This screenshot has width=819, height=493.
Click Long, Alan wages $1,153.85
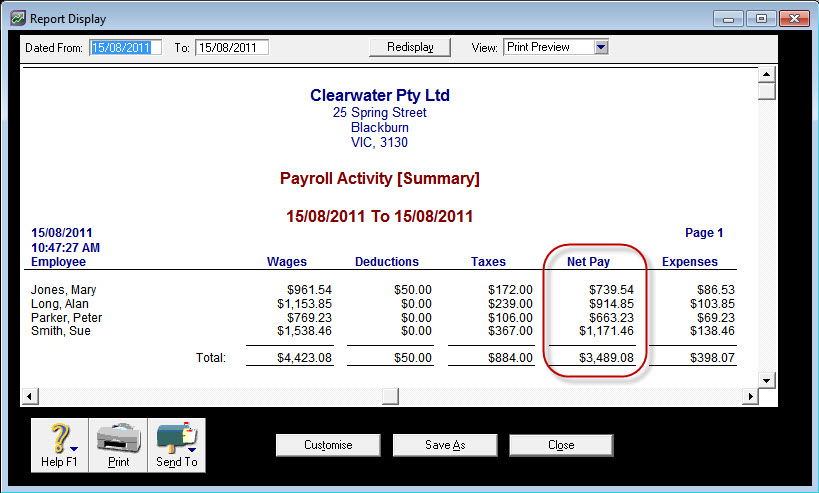(x=305, y=304)
